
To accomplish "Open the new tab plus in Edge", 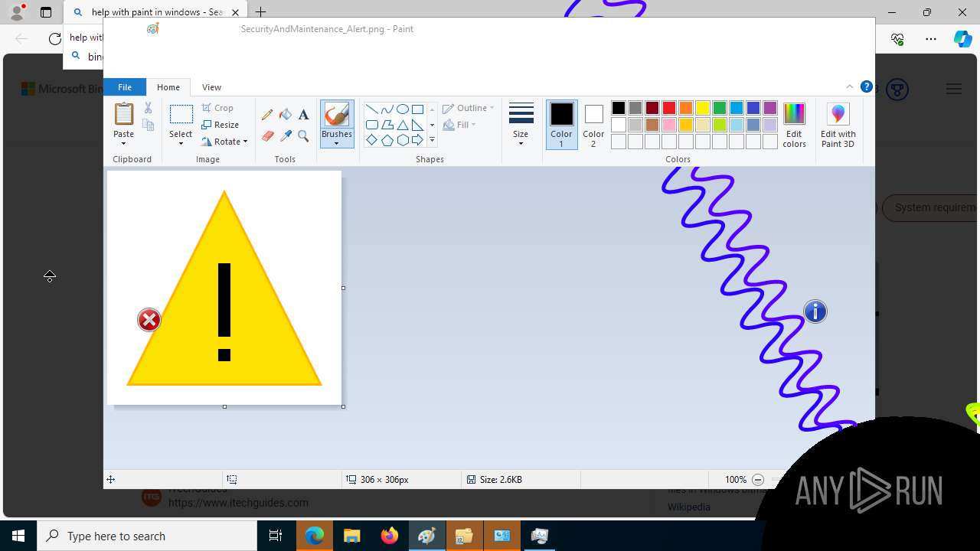I will 260,12.
